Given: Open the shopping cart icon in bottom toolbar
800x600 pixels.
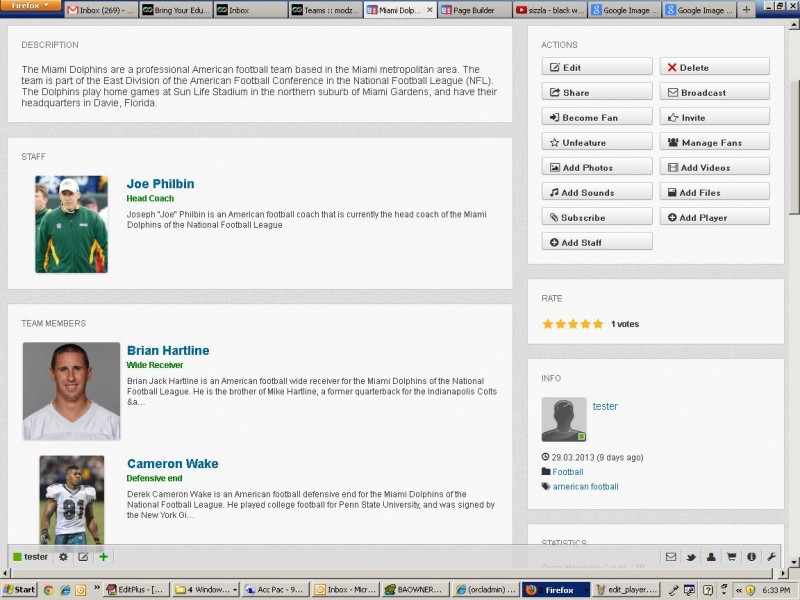Looking at the screenshot, I should 731,557.
